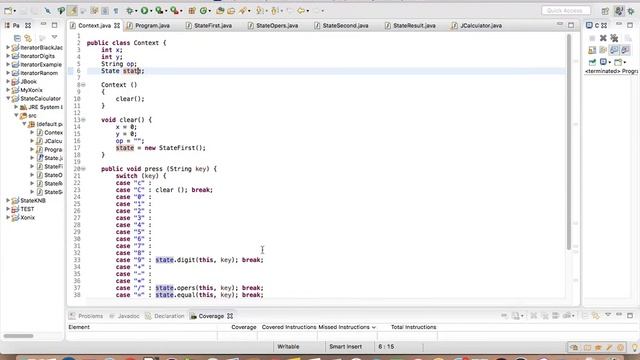Viewport: 640px width, 360px height.
Task: Click the light bulb tip icon in status bar
Action: [635, 347]
